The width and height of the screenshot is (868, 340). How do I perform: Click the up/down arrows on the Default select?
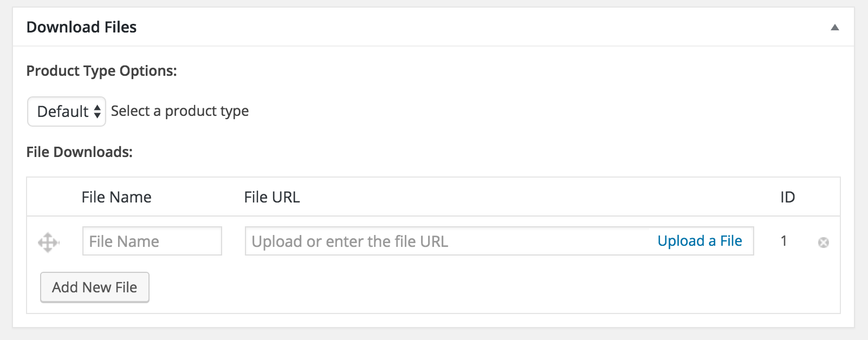click(98, 112)
